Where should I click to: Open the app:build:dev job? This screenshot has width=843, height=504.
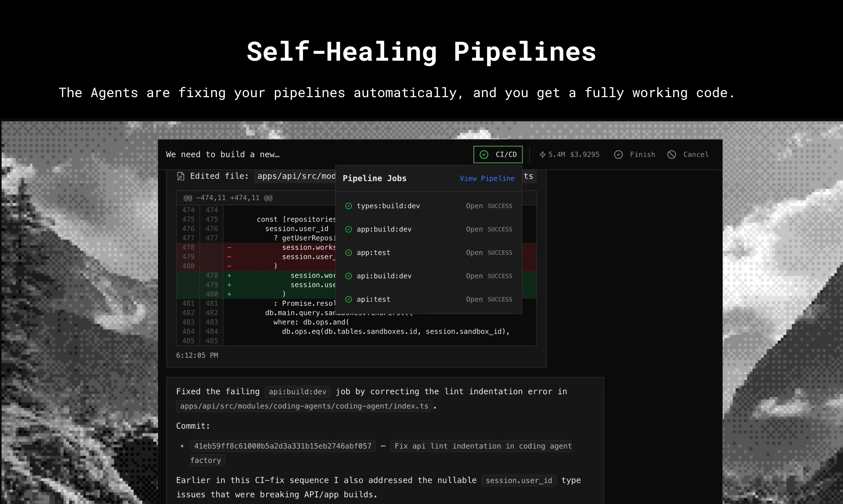474,229
